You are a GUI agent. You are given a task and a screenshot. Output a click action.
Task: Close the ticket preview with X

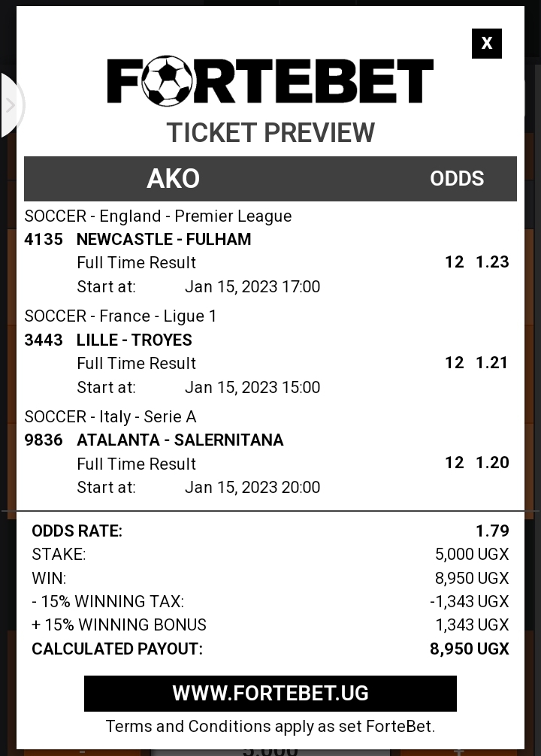tap(486, 44)
